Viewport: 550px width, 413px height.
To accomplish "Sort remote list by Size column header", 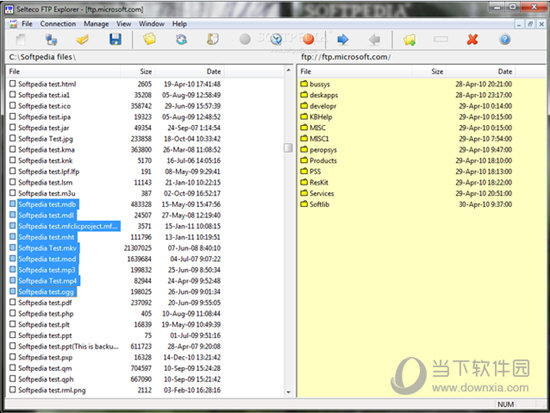I will point(430,72).
